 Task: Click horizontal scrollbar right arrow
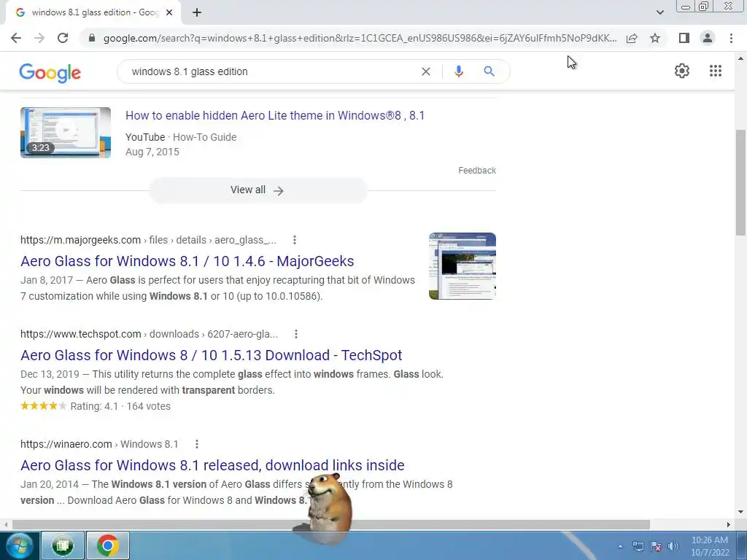(729, 524)
